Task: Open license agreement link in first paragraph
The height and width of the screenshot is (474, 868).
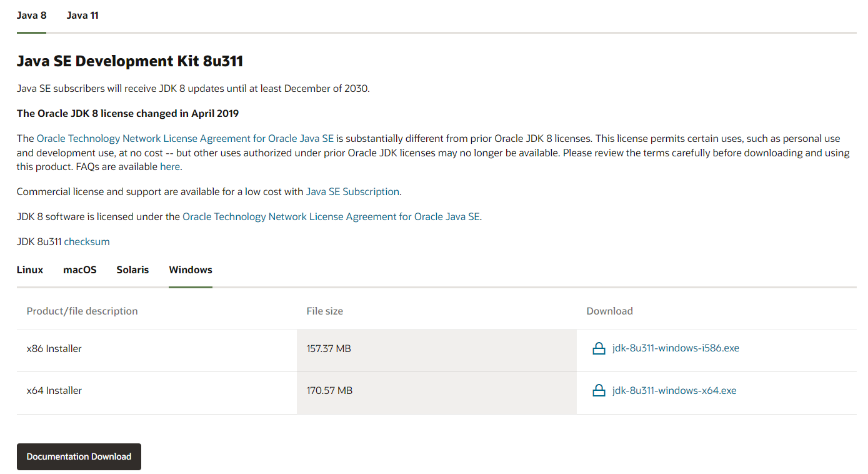Action: (x=185, y=139)
